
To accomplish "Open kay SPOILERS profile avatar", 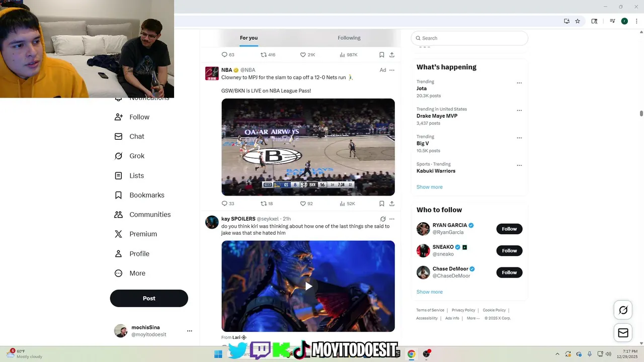I will 212,222.
